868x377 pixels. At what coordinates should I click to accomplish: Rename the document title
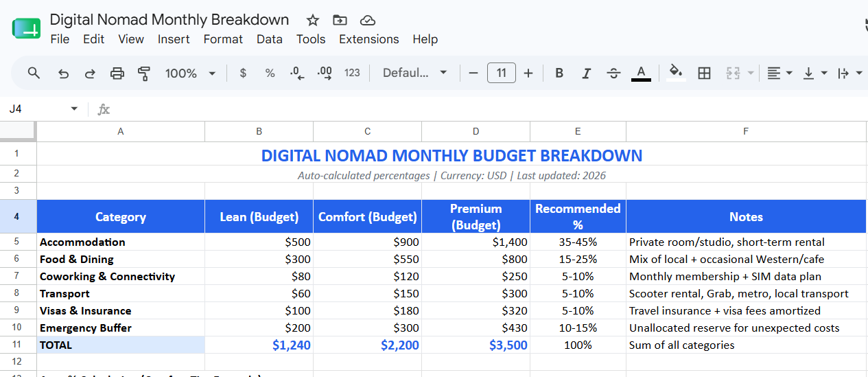click(x=169, y=19)
